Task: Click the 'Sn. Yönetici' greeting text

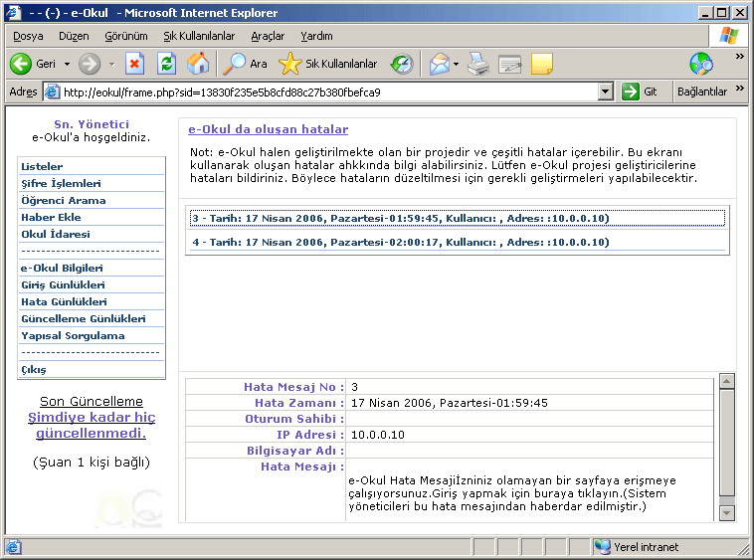Action: tap(92, 124)
